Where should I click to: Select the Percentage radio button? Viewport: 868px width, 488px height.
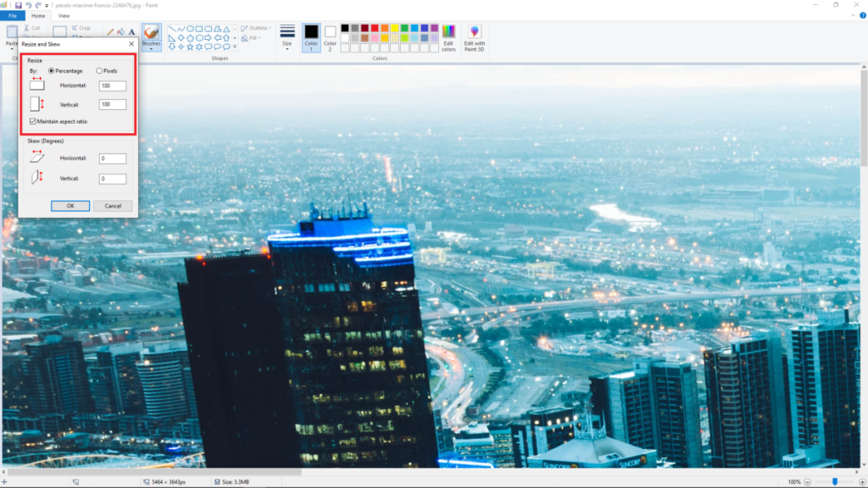pyautogui.click(x=52, y=71)
